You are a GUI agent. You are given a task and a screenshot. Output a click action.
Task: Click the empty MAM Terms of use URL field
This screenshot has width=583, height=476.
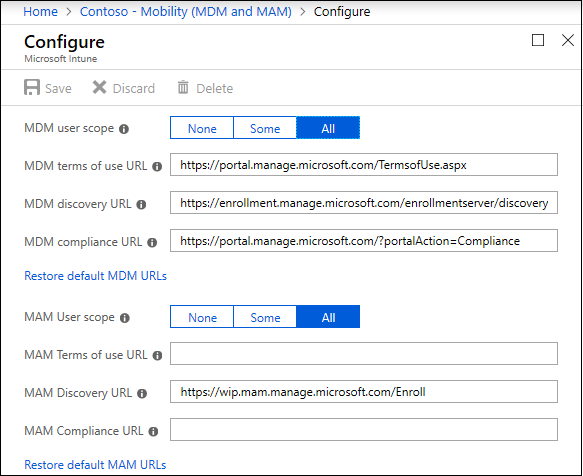tap(364, 353)
